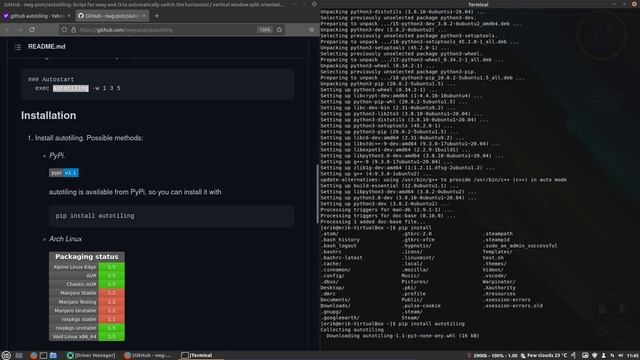This screenshot has width=640, height=360.
Task: Open the weather applet showing Few clouds
Action: tap(543, 356)
